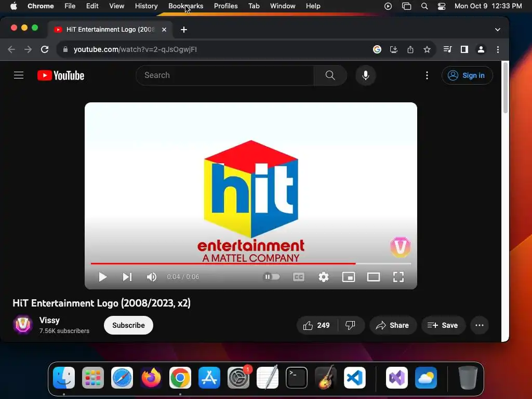Dislike this video
The image size is (532, 399).
[x=351, y=325]
